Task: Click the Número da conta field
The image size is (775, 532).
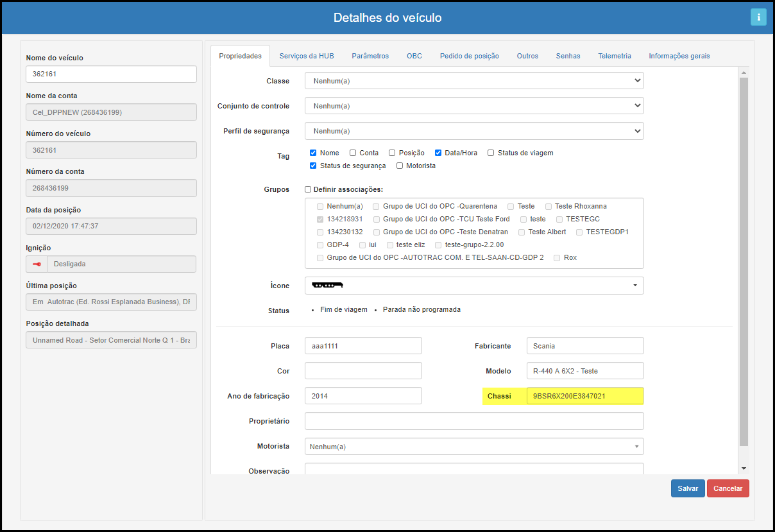Action: click(111, 188)
